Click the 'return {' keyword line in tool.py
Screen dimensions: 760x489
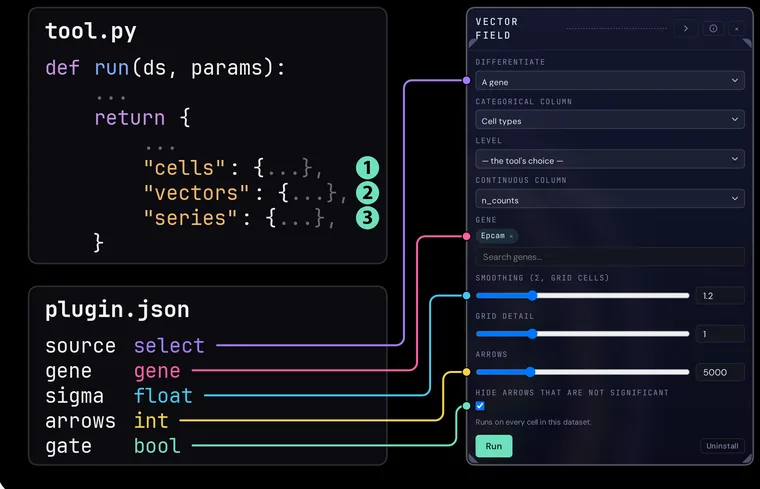142,118
